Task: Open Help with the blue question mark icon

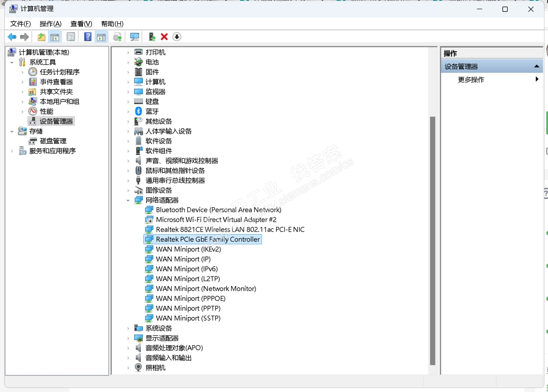Action: [88, 37]
